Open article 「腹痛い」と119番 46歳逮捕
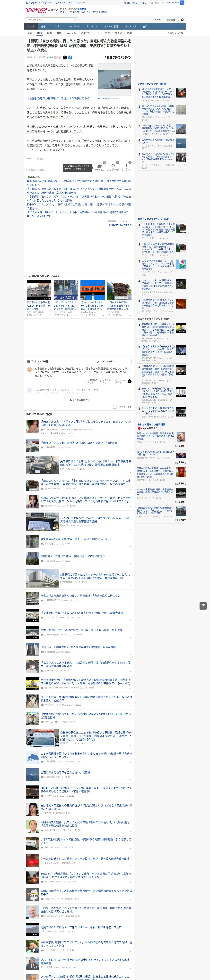This screenshot has width=210, height=980. pyautogui.click(x=79, y=443)
